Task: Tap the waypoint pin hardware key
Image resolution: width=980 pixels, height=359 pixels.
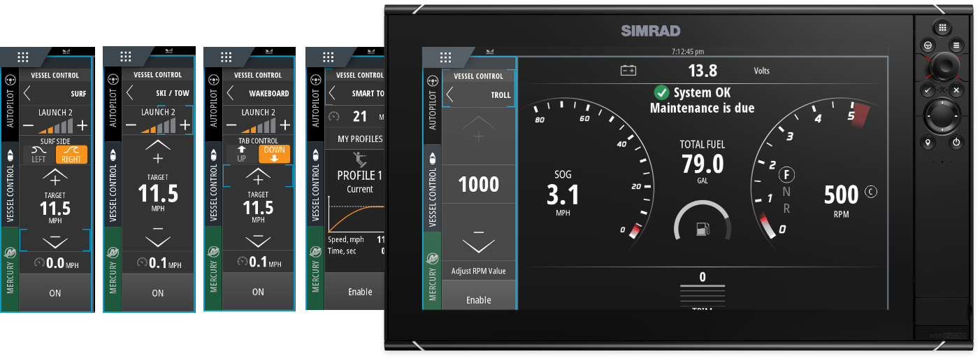Action: (928, 143)
